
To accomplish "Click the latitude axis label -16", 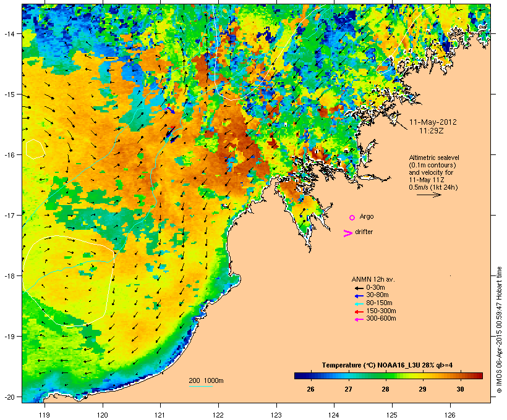I will (9, 155).
